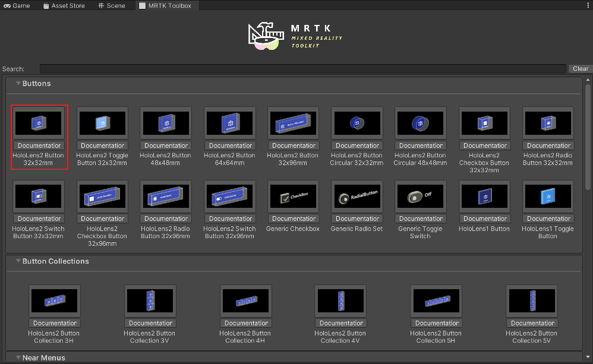Collapse the Buttons section

(18, 83)
